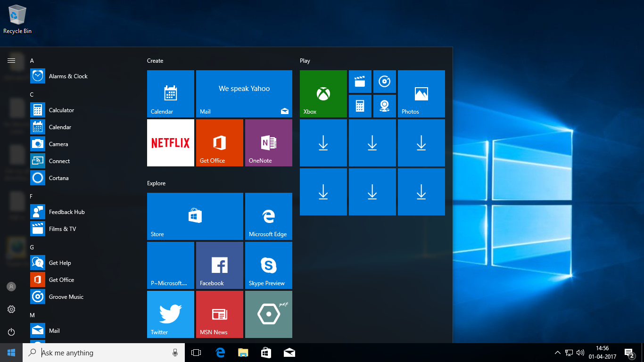
Task: Open Mail from the taskbar
Action: [289, 353]
